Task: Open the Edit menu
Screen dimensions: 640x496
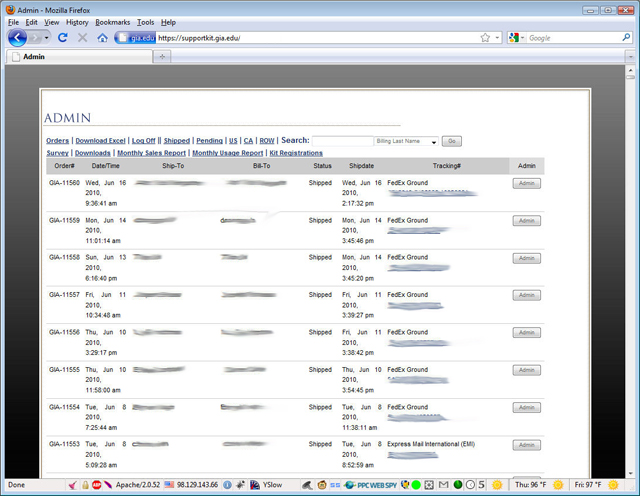Action: coord(31,22)
